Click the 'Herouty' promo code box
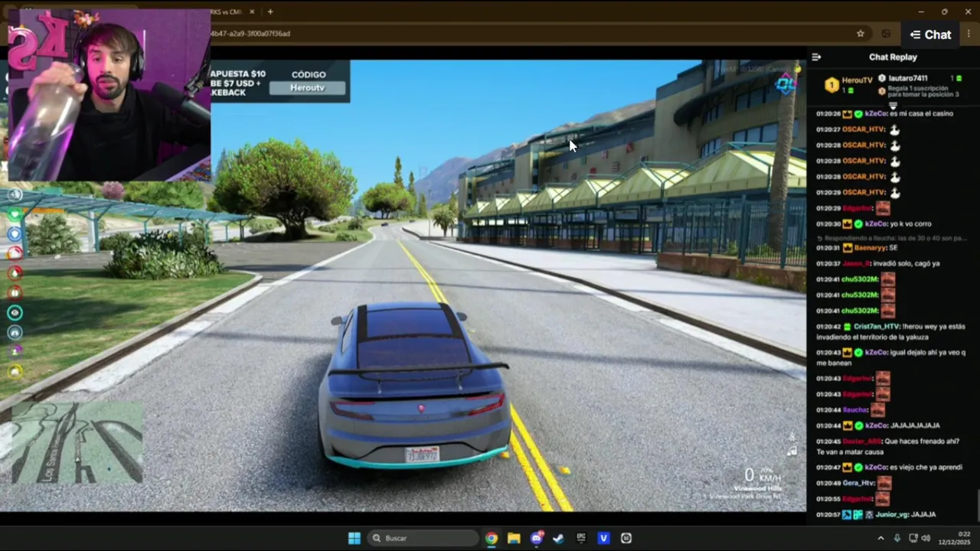 tap(308, 88)
